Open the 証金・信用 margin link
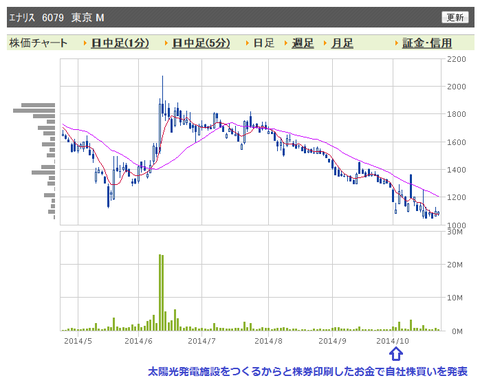The width and height of the screenshot is (480, 387). tap(427, 43)
